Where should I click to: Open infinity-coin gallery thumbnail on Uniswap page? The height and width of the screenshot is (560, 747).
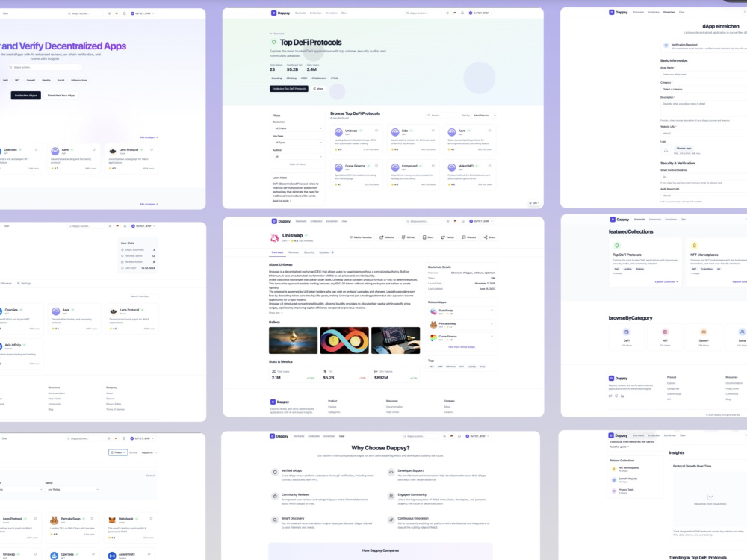click(344, 340)
